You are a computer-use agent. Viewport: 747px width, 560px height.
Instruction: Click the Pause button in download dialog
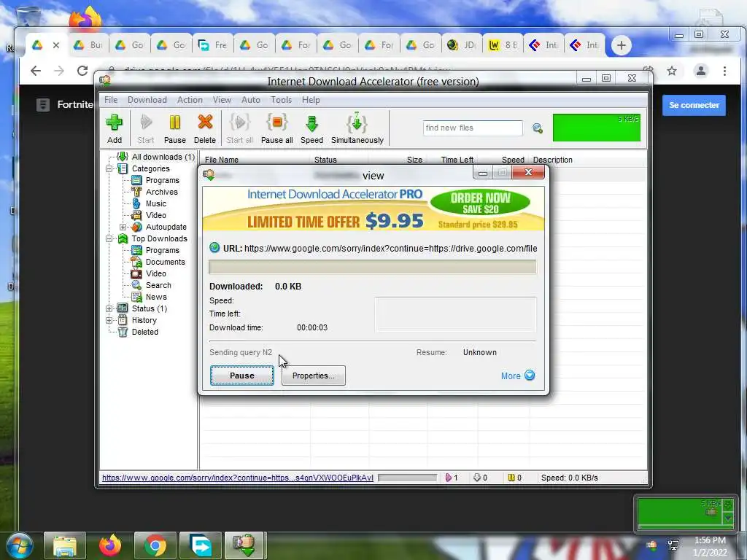pos(242,376)
